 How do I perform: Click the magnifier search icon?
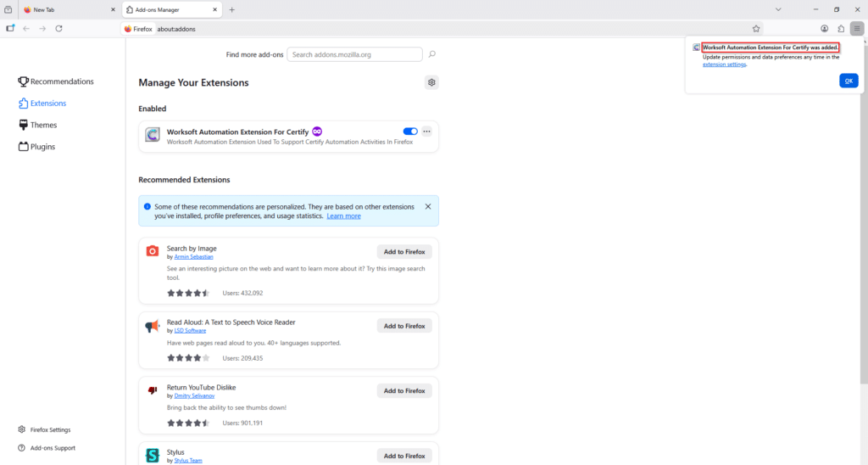tap(432, 54)
